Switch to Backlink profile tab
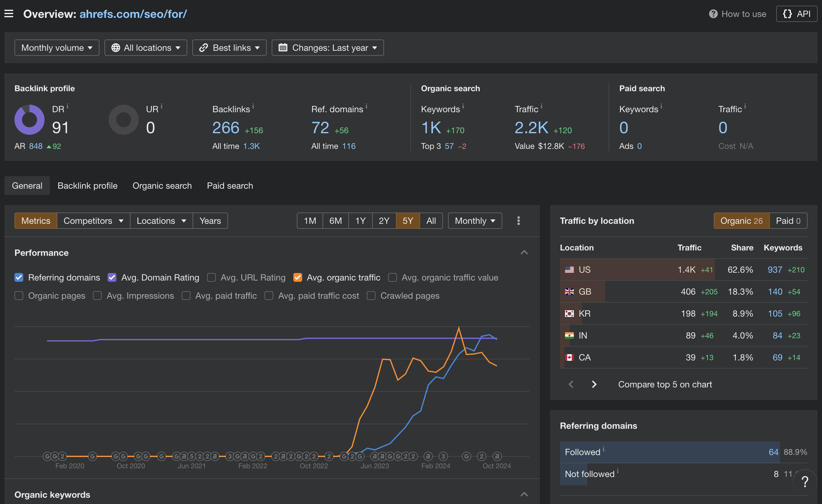Viewport: 822px width, 504px height. coord(88,186)
